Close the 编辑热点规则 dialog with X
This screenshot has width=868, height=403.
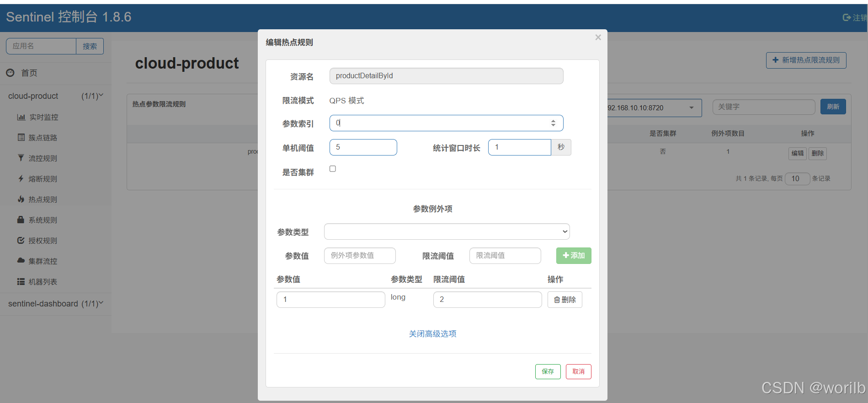pos(598,38)
